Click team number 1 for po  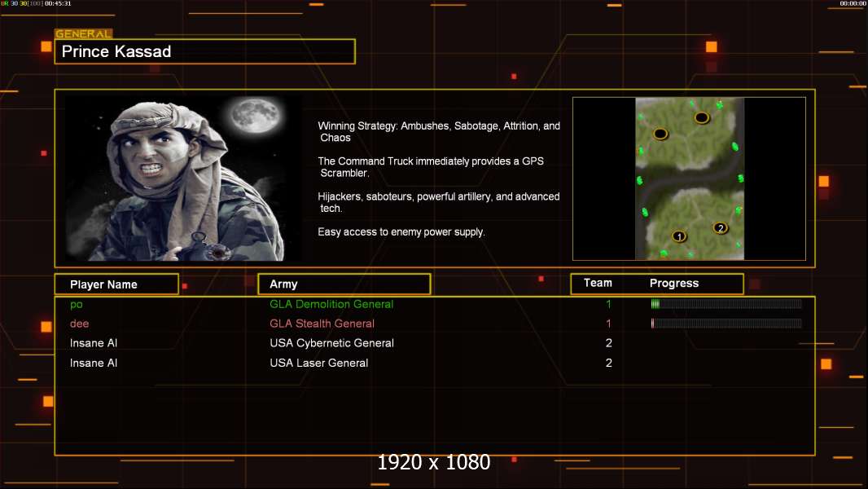pos(608,304)
